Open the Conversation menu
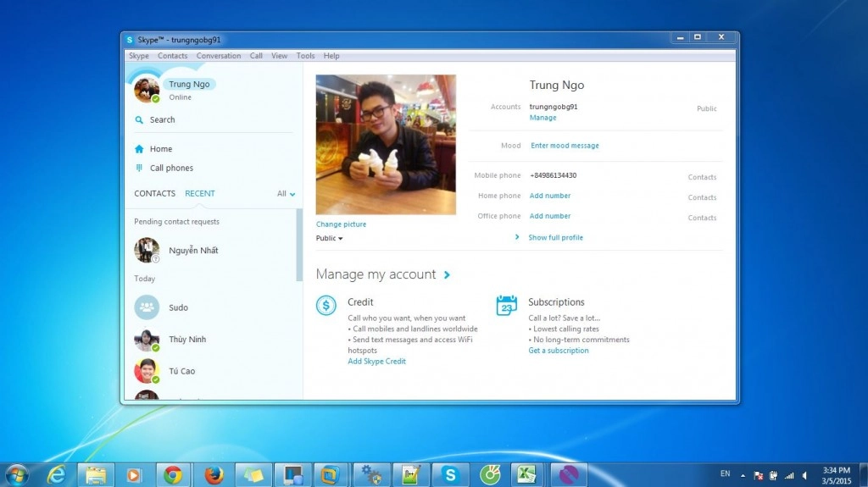The image size is (868, 487). (x=219, y=56)
